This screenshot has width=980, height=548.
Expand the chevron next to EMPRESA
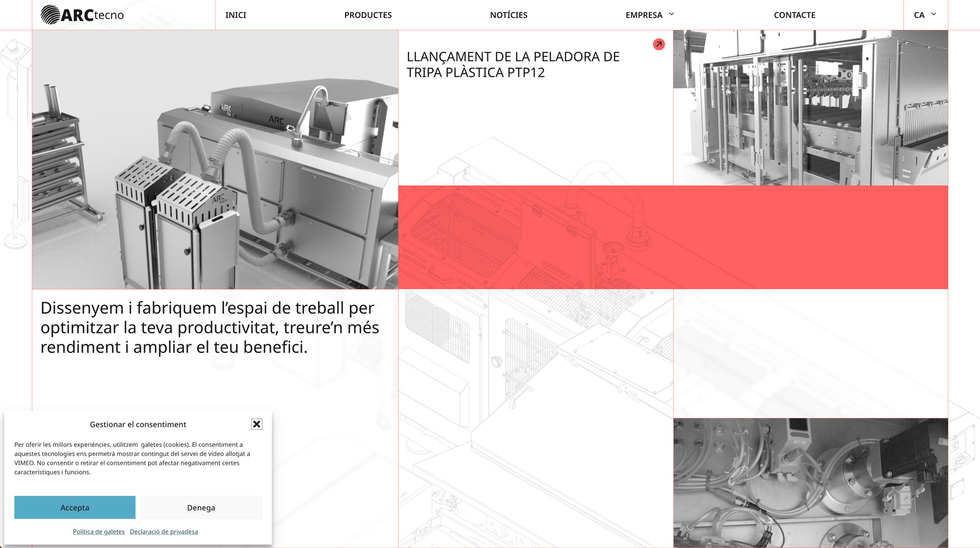[671, 14]
